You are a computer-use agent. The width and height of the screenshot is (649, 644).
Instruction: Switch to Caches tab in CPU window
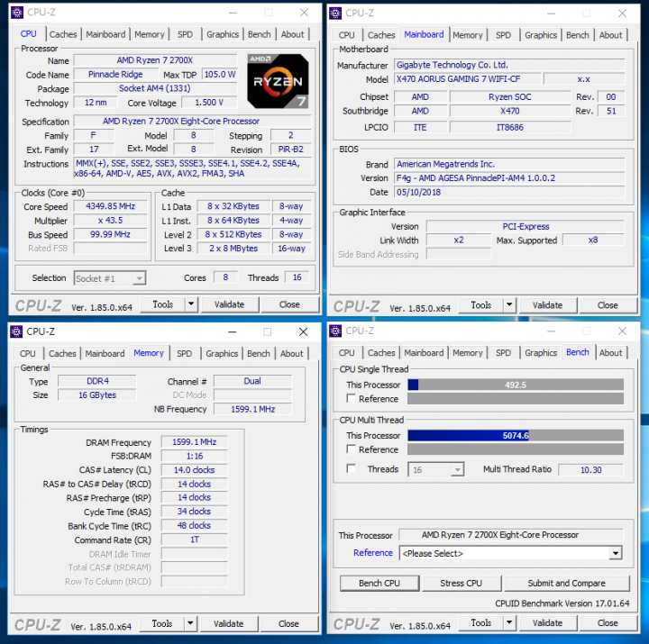(x=63, y=34)
